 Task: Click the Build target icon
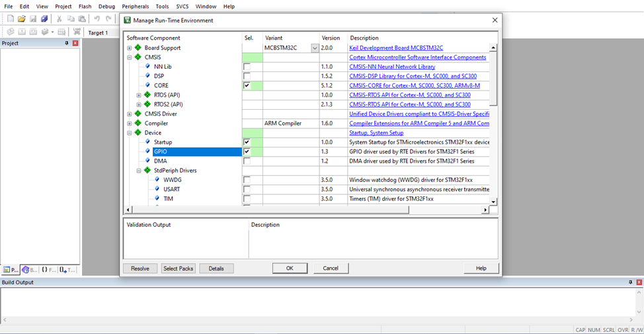pyautogui.click(x=22, y=32)
